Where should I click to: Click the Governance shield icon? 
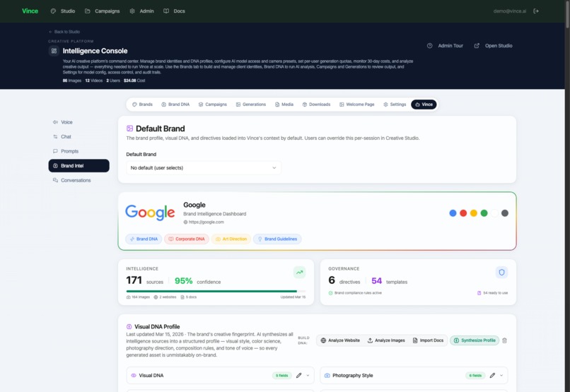click(501, 272)
